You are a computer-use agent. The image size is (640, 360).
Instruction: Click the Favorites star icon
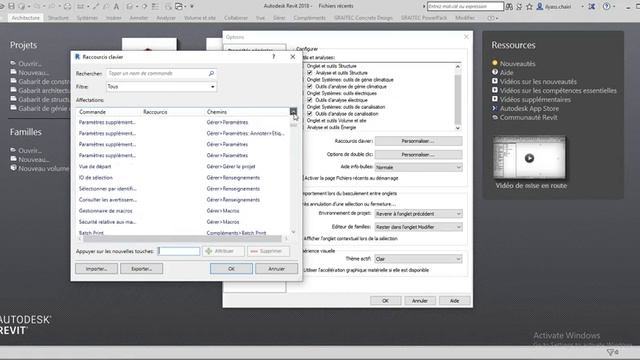[x=529, y=6]
